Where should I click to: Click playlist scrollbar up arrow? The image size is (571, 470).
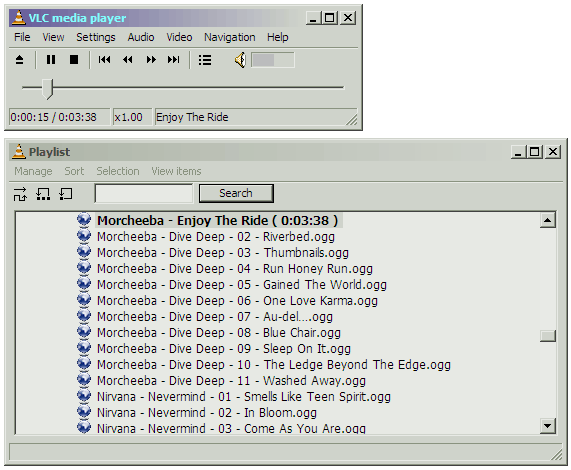tap(548, 220)
